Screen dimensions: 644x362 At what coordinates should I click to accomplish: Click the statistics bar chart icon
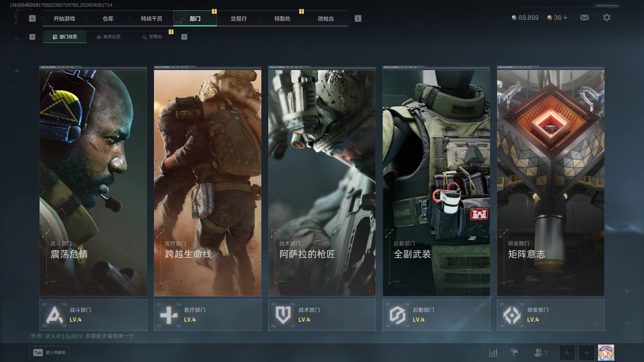click(x=493, y=353)
